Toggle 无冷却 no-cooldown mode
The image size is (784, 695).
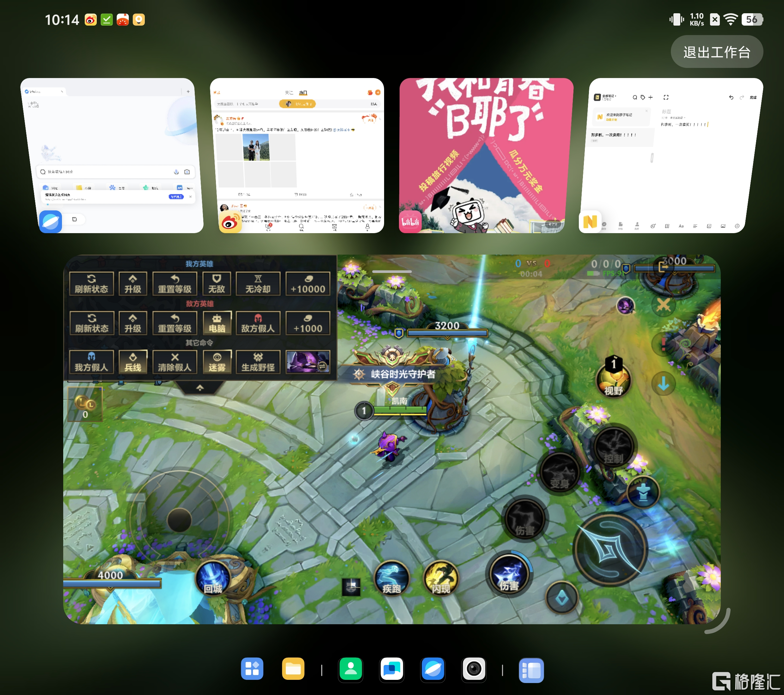(258, 284)
